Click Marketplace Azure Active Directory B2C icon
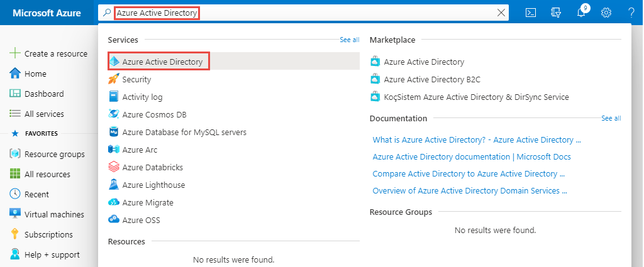The image size is (644, 267). coord(375,79)
